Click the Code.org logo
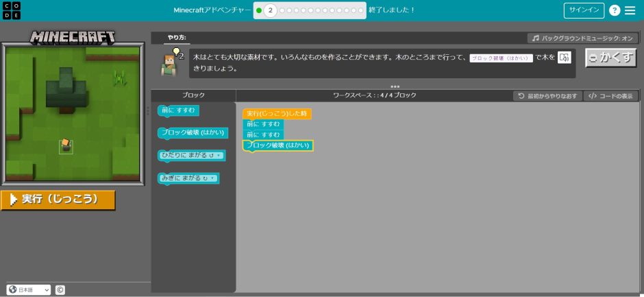The width and height of the screenshot is (644, 297). tap(10, 10)
